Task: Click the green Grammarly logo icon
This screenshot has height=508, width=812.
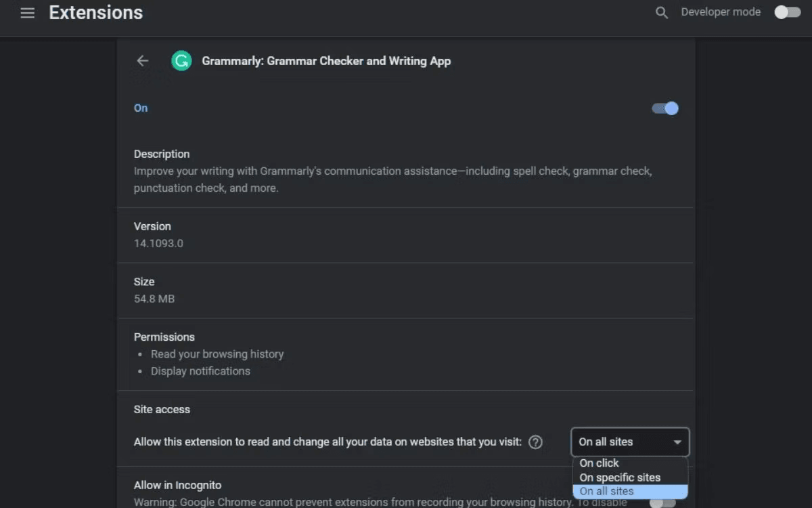Action: pos(181,61)
